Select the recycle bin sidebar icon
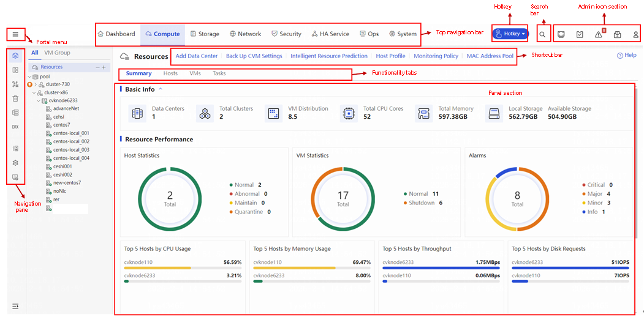 click(x=15, y=99)
